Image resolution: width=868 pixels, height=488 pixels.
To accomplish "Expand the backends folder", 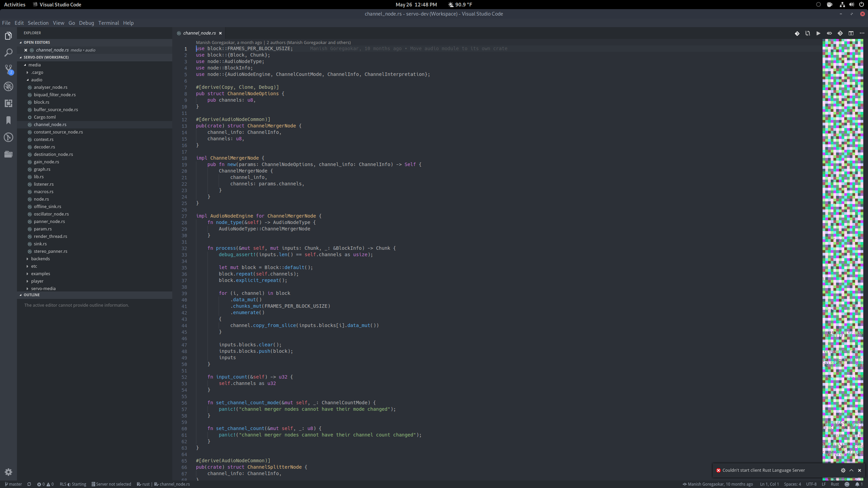I will pyautogui.click(x=40, y=259).
